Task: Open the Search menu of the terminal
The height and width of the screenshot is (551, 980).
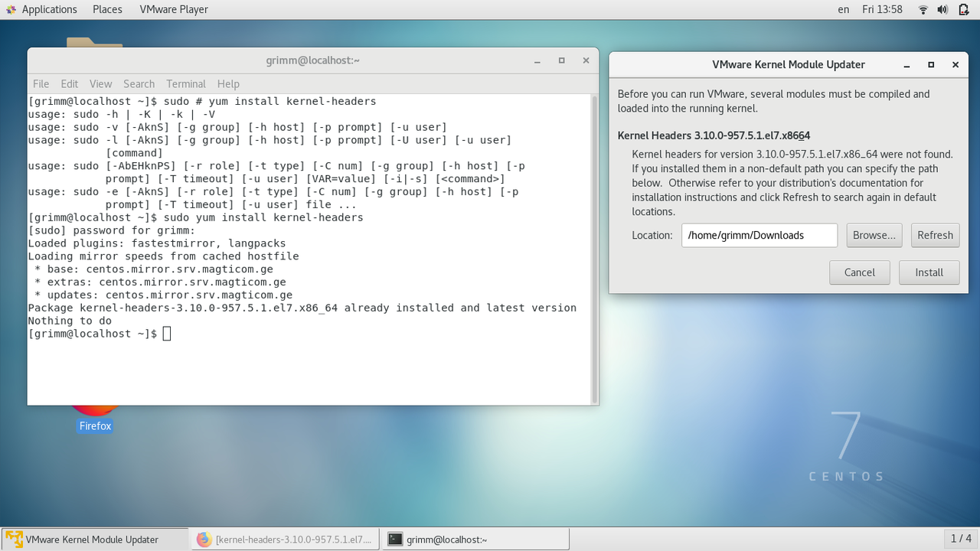Action: click(x=139, y=83)
